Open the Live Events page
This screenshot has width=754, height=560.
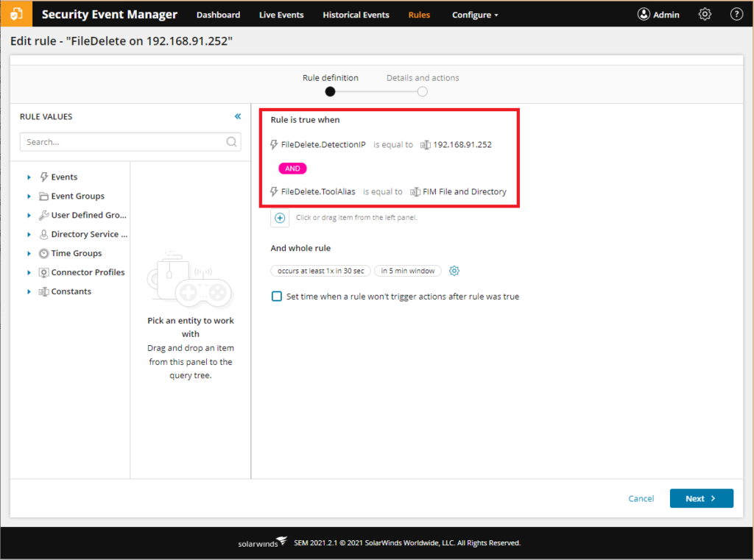point(281,15)
